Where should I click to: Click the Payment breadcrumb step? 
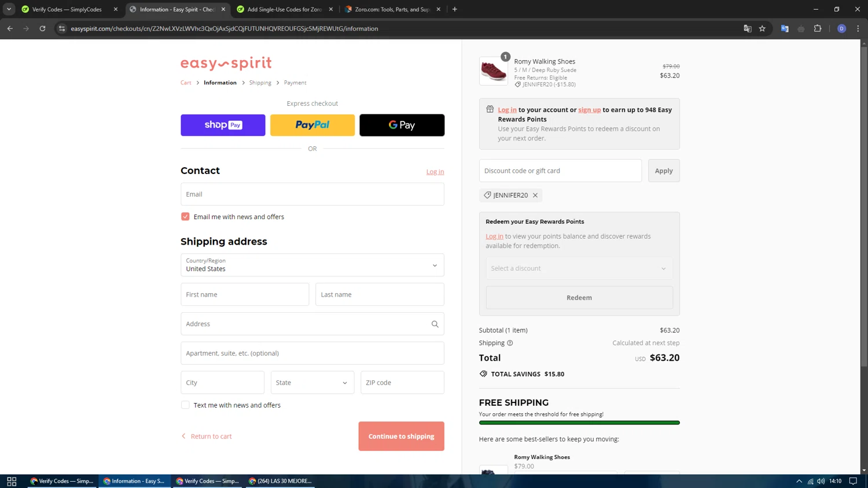point(295,83)
